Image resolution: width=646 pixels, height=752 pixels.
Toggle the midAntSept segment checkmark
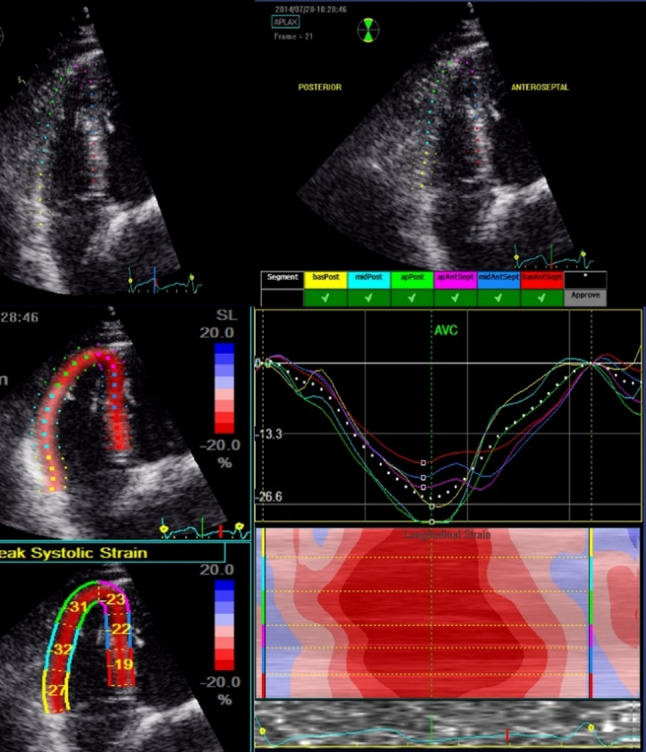(x=498, y=298)
